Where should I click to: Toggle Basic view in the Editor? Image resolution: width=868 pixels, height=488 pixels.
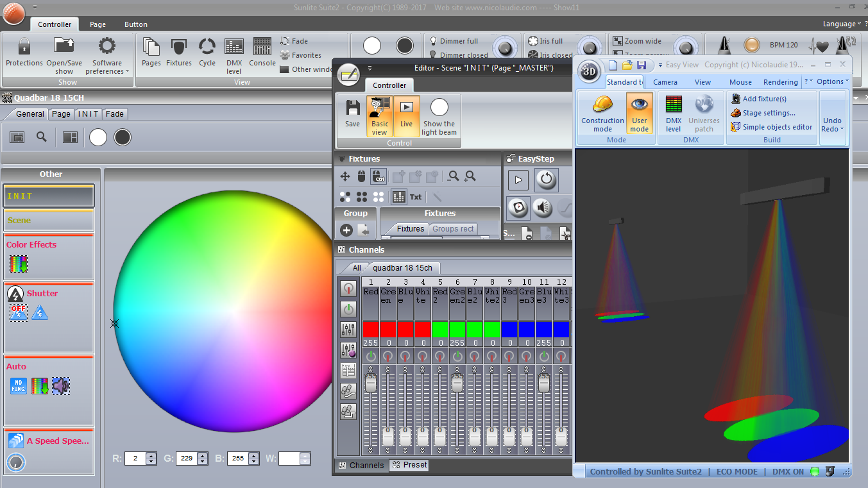pos(380,116)
